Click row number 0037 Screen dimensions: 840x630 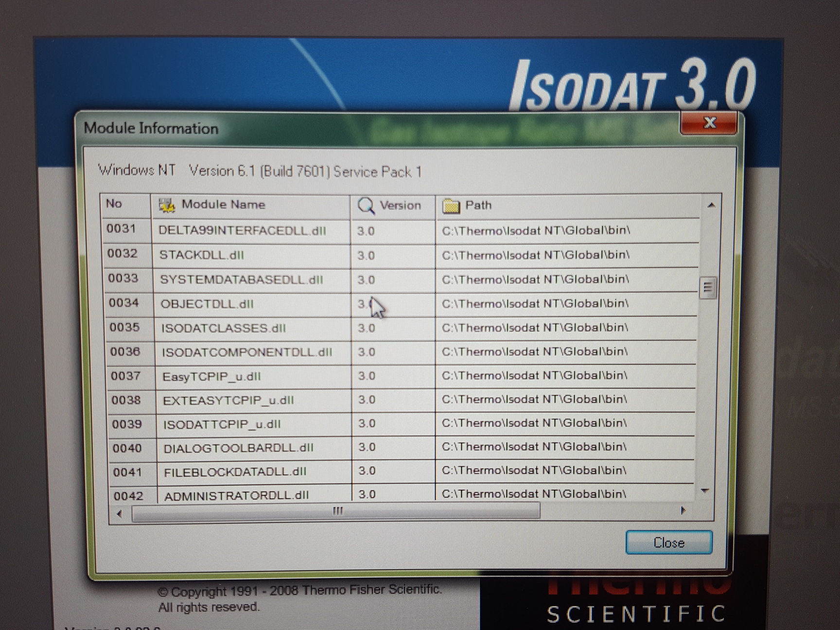(x=125, y=376)
